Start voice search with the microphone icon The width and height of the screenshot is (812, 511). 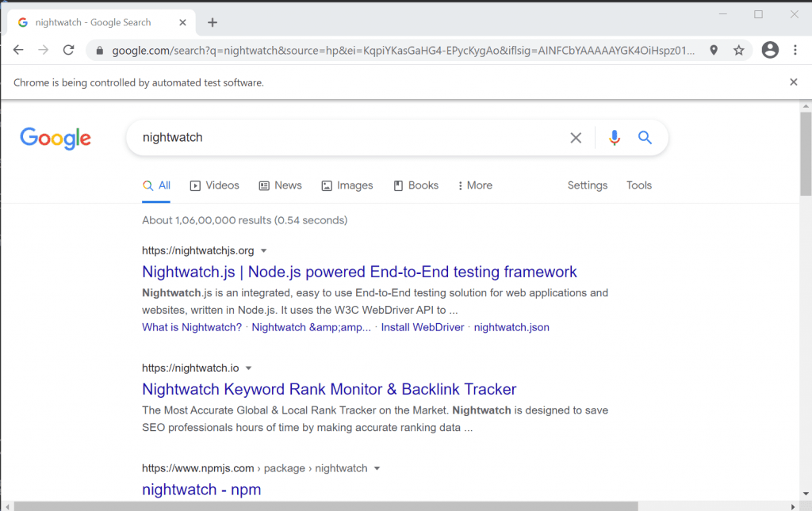[614, 138]
